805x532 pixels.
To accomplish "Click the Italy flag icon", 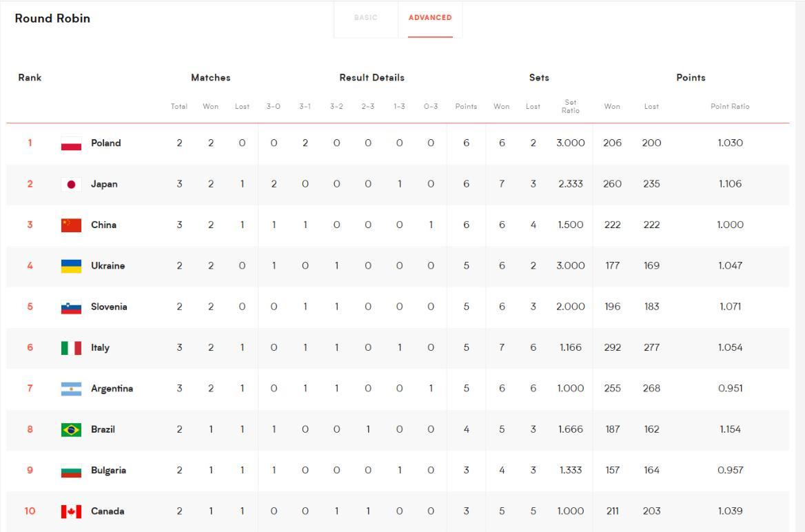I will (x=72, y=348).
